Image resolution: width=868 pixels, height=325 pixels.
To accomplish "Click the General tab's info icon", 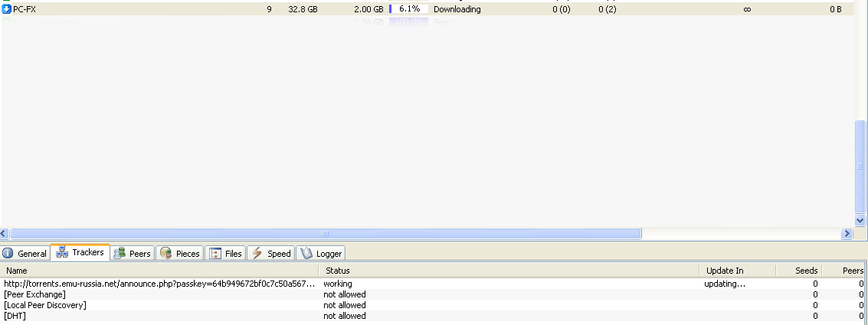I will (x=8, y=254).
